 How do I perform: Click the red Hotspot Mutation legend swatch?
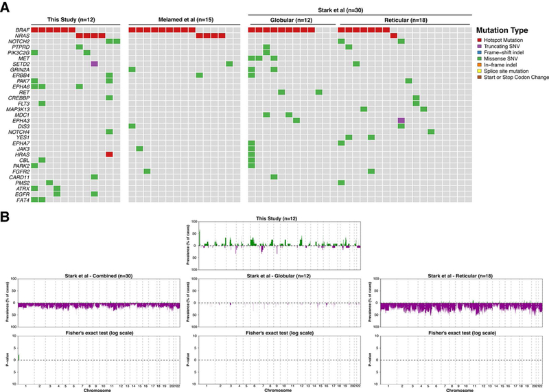point(479,41)
